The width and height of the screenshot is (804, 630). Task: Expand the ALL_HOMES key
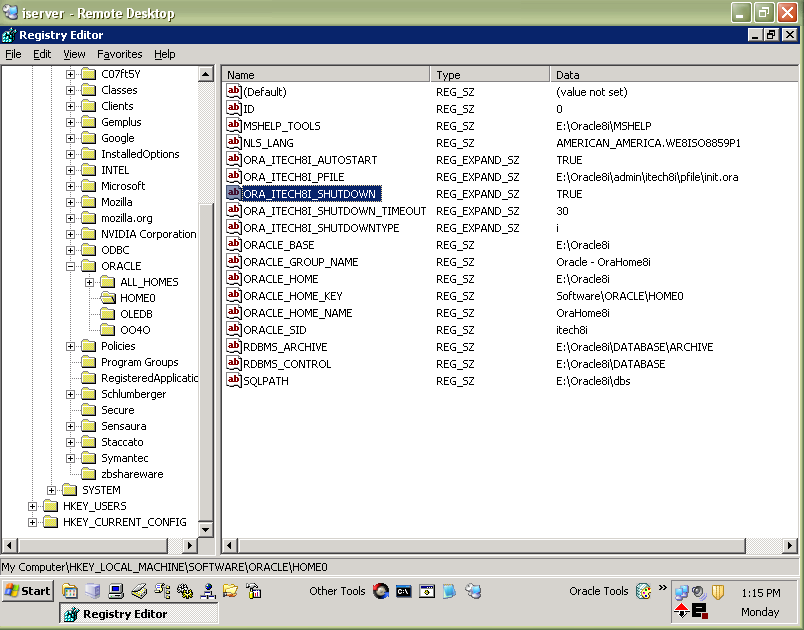click(90, 282)
